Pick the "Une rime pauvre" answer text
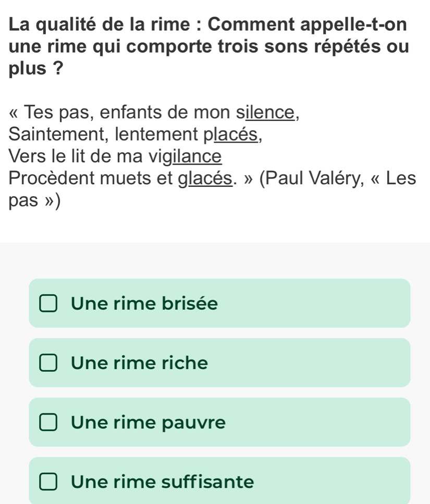The image size is (430, 504). 149,422
